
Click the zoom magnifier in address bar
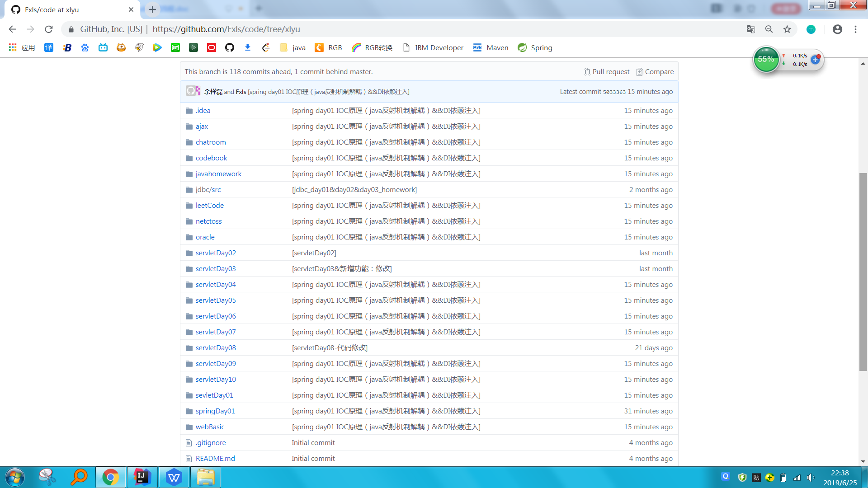tap(769, 29)
